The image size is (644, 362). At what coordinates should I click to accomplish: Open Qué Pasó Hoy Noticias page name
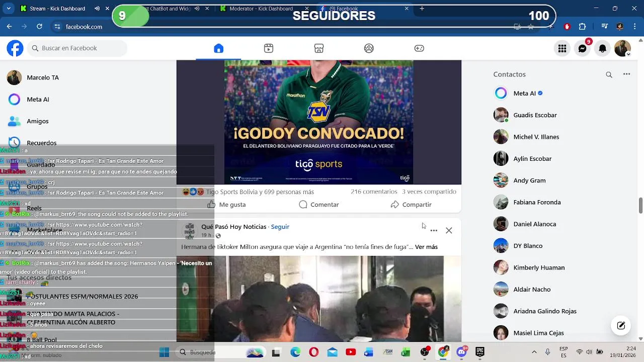(x=234, y=227)
